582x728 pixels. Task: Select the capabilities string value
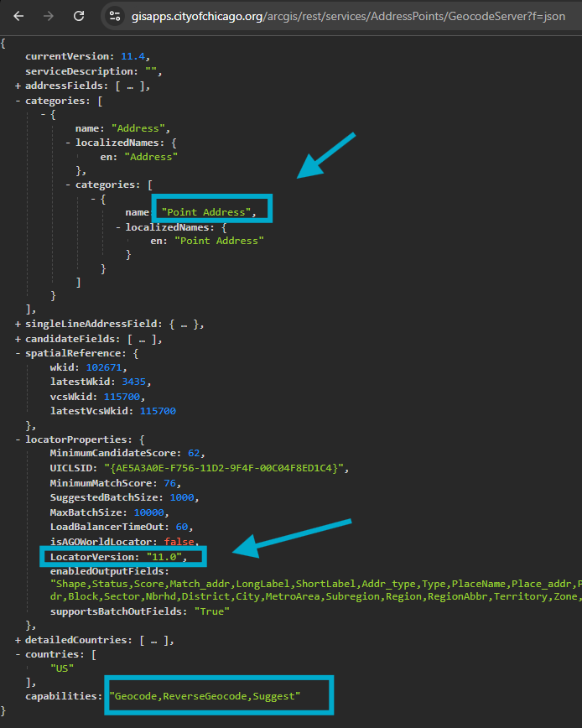[205, 696]
